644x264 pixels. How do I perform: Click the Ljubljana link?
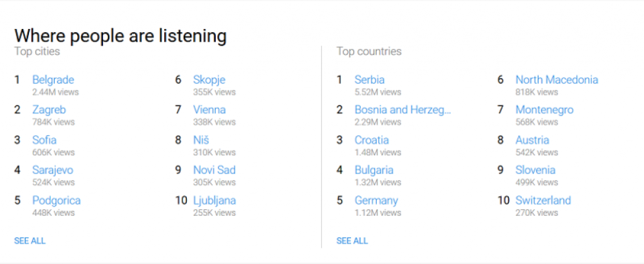(214, 201)
